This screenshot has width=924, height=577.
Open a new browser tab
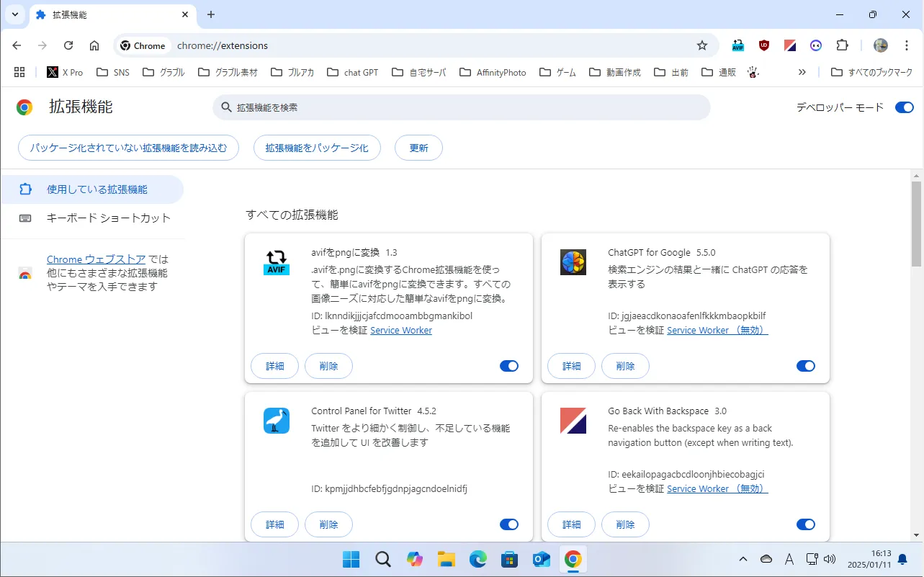(211, 14)
